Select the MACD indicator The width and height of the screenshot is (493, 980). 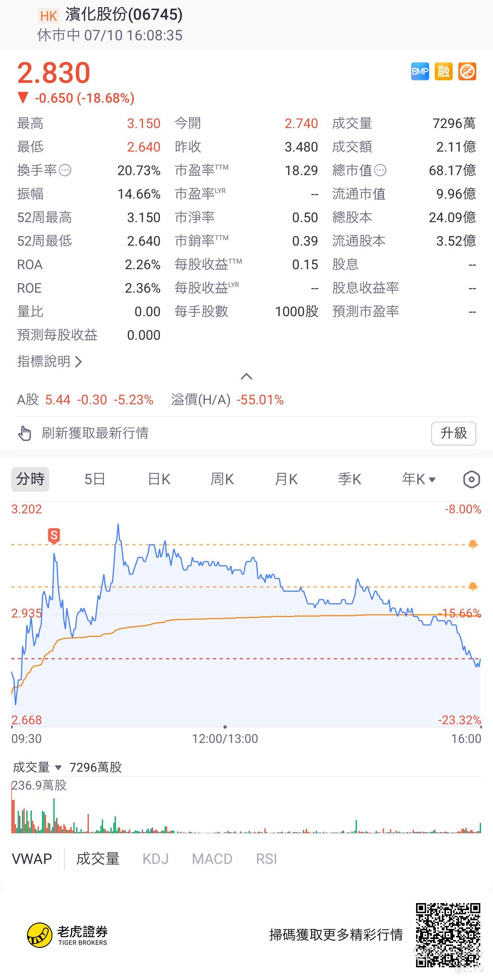[212, 859]
